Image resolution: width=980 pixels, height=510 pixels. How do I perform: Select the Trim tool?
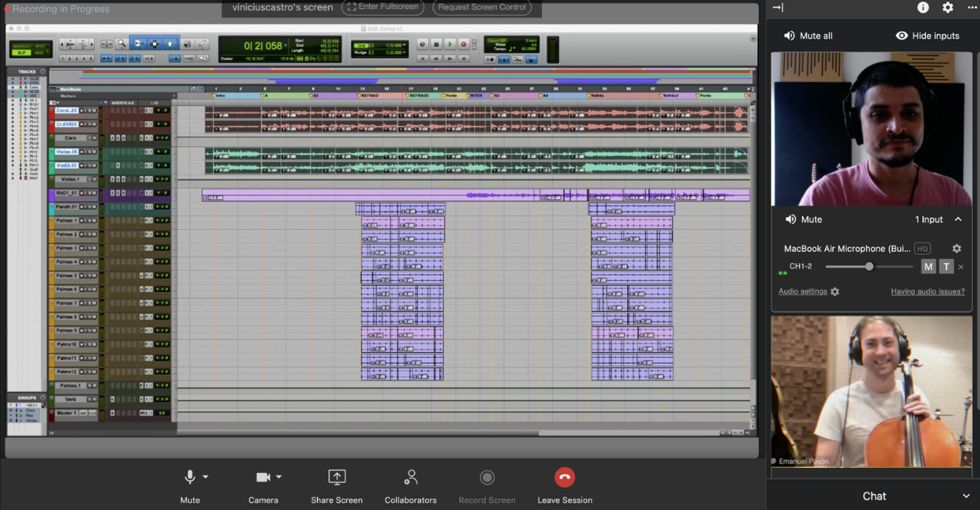(x=138, y=44)
